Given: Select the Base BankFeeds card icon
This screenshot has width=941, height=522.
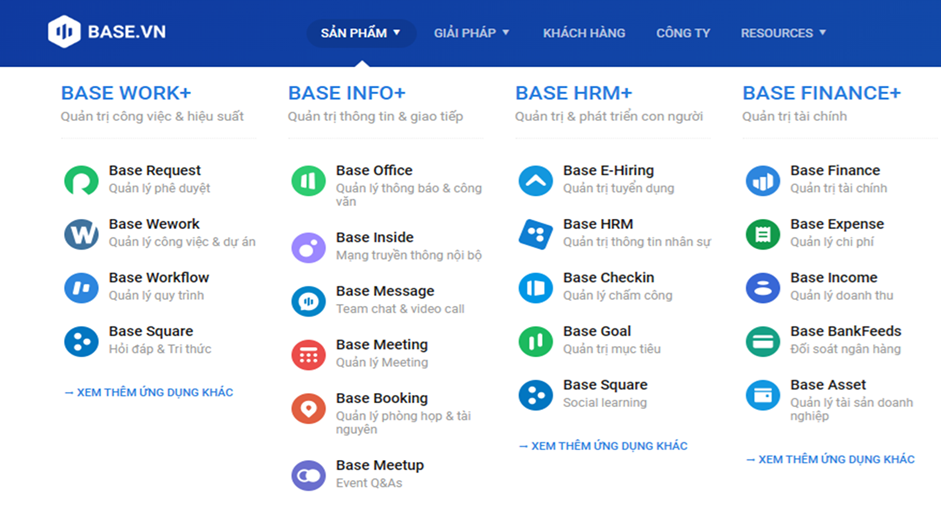Looking at the screenshot, I should point(763,341).
